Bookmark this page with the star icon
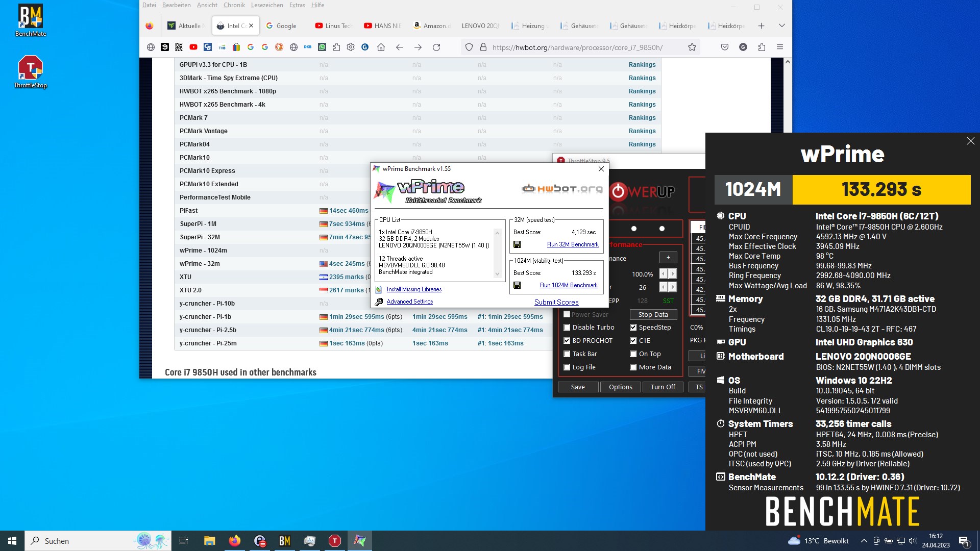The height and width of the screenshot is (551, 980). [692, 47]
